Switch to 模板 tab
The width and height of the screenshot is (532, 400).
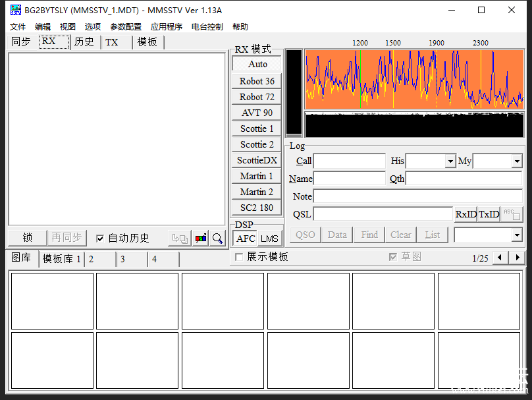(148, 42)
